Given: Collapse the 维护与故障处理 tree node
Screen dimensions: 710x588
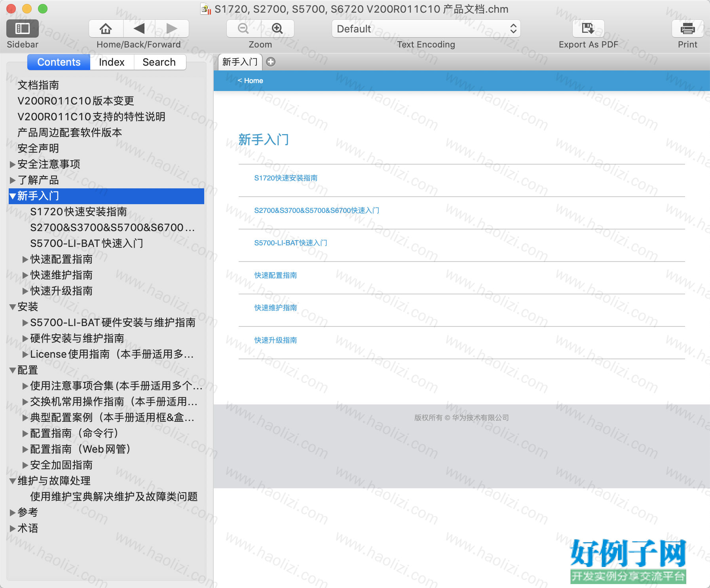Looking at the screenshot, I should pos(13,481).
